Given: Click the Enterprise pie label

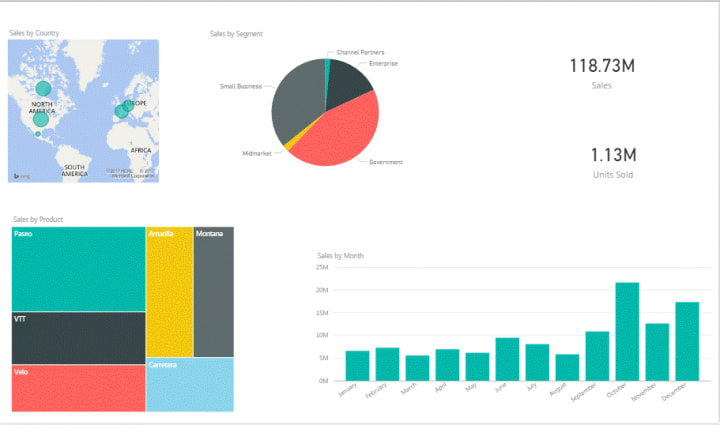Looking at the screenshot, I should pos(383,63).
